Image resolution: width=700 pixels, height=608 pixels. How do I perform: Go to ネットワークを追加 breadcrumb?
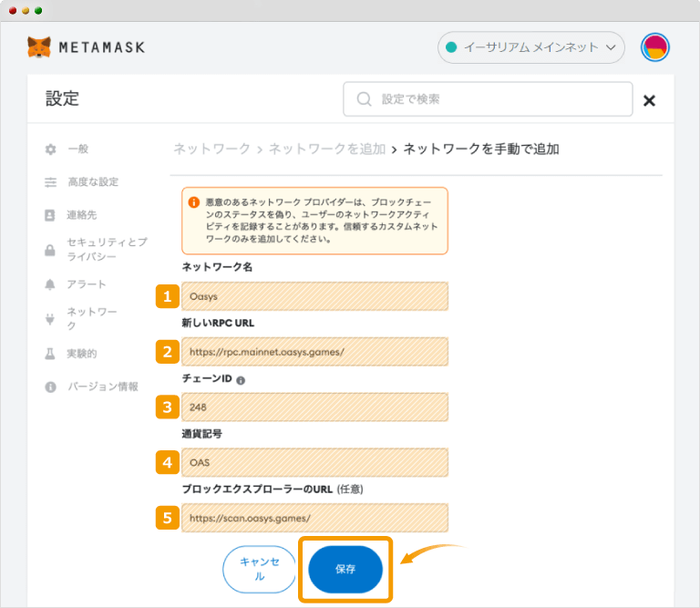327,149
